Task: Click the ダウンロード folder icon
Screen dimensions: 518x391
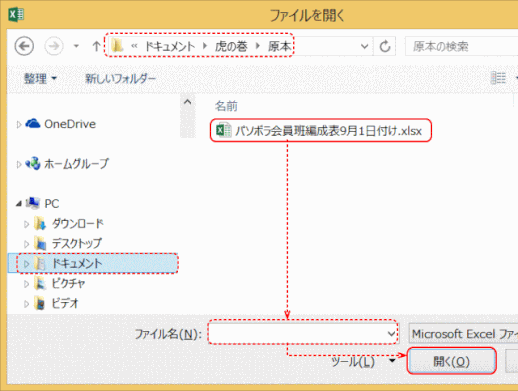Action: pyautogui.click(x=40, y=223)
